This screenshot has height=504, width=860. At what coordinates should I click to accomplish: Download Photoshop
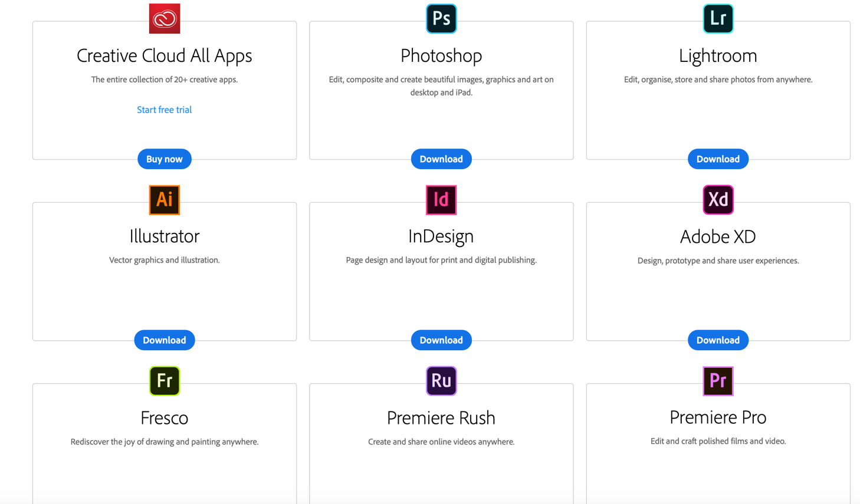[441, 159]
